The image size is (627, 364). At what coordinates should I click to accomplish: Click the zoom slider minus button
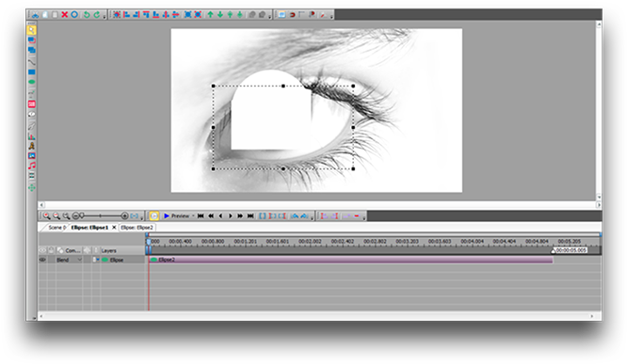click(x=75, y=216)
